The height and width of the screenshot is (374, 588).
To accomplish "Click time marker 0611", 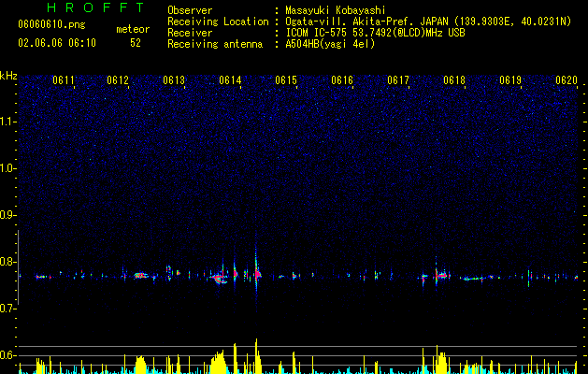I will [63, 80].
